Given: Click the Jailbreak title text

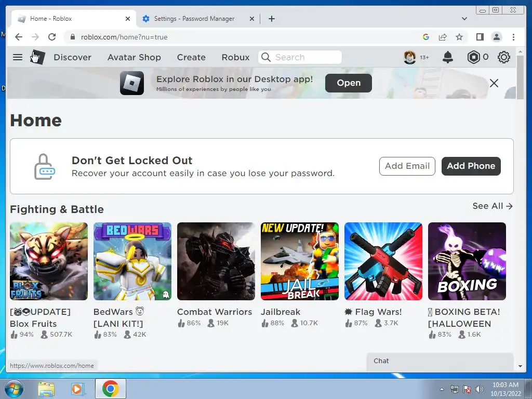Looking at the screenshot, I should point(281,312).
